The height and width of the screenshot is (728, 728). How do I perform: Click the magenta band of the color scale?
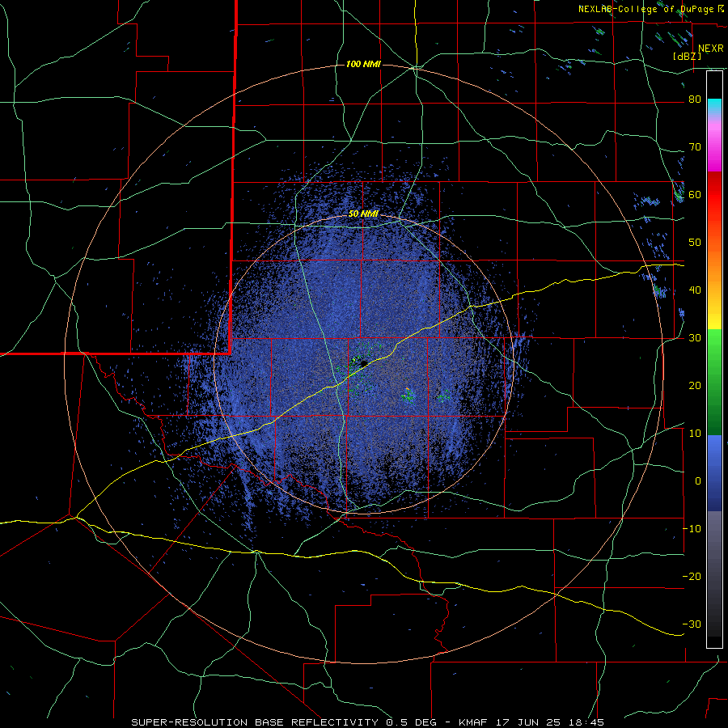[714, 148]
